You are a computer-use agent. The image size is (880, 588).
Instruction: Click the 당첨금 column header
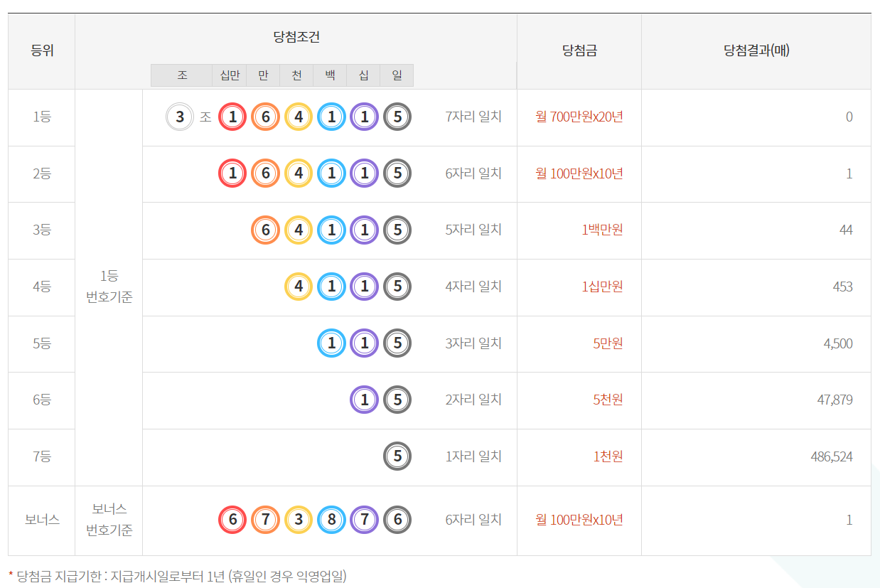point(579,50)
